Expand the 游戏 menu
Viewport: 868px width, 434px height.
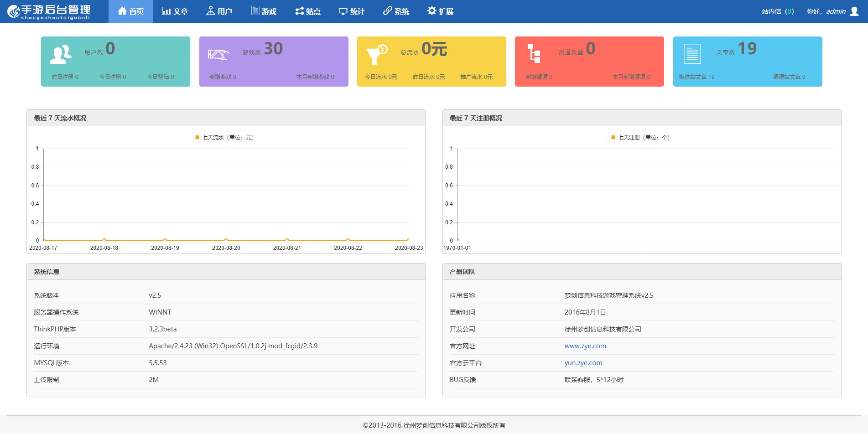(x=264, y=11)
